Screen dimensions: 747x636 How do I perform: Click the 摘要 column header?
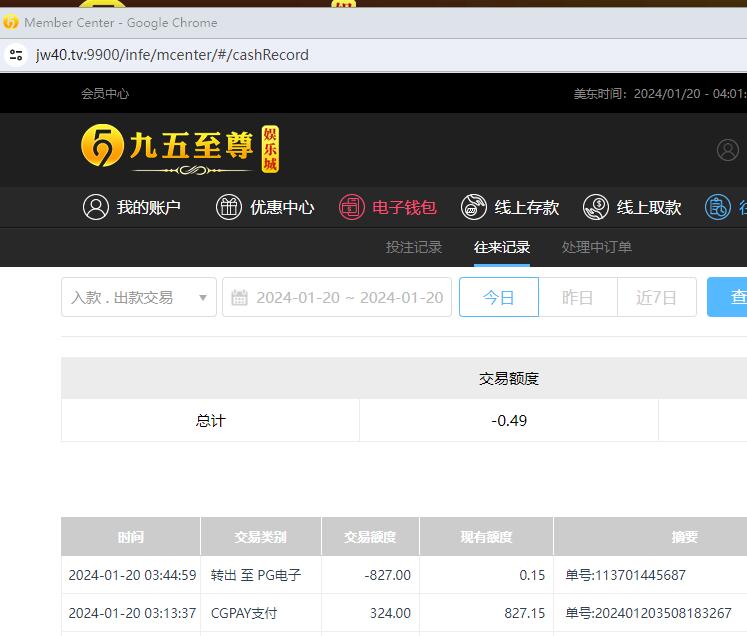685,537
